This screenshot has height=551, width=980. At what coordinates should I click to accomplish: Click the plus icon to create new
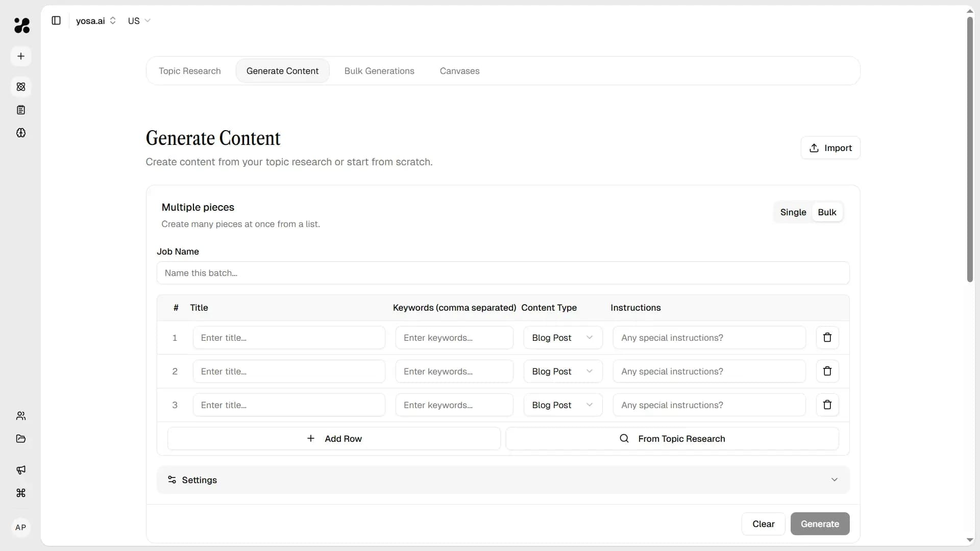click(x=20, y=56)
